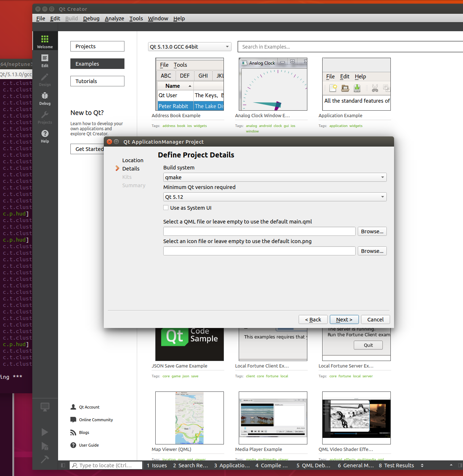Click the icon file path input field
The height and width of the screenshot is (476, 463).
tap(259, 251)
